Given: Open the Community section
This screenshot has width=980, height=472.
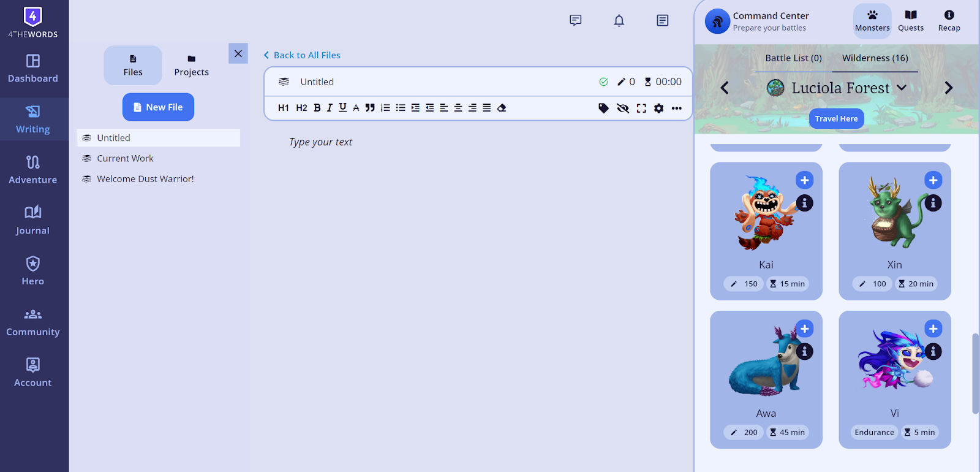Looking at the screenshot, I should point(33,323).
